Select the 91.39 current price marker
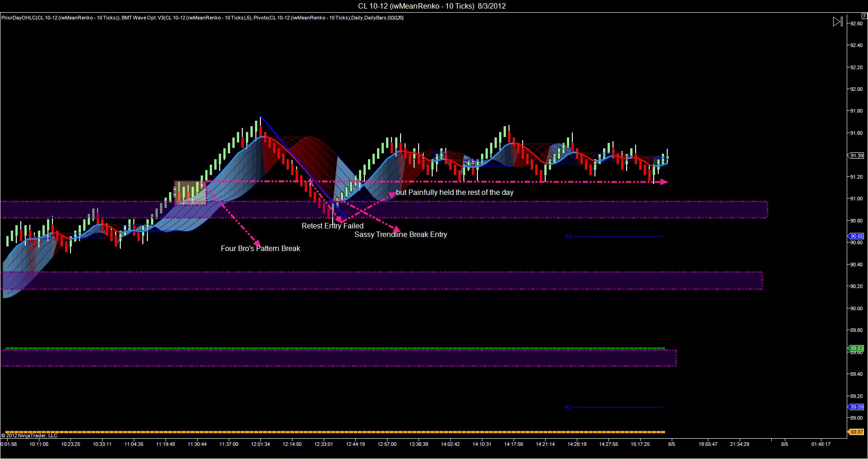868x459 pixels. tap(856, 156)
